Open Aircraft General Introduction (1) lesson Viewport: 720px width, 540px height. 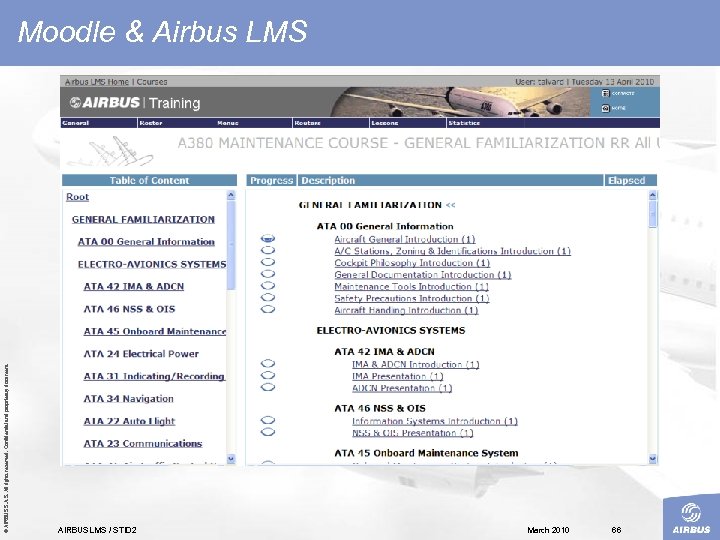[405, 239]
